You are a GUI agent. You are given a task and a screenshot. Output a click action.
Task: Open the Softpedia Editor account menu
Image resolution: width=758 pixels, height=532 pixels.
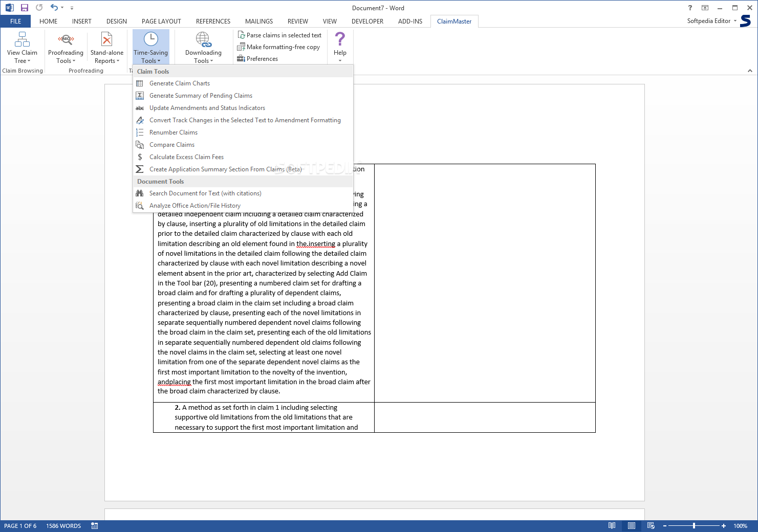click(712, 21)
